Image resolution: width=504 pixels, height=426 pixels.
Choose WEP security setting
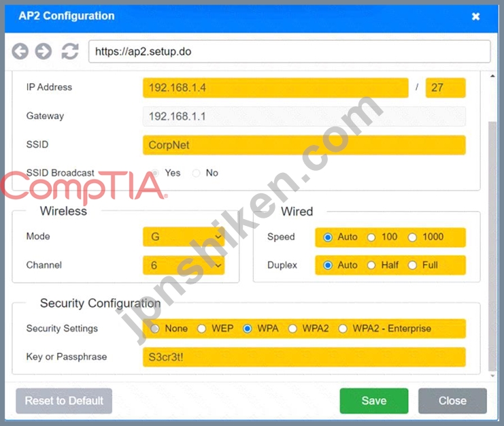(x=201, y=329)
